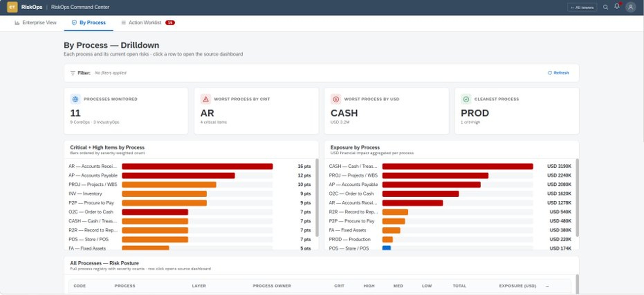Go back using the All towers button

[582, 7]
